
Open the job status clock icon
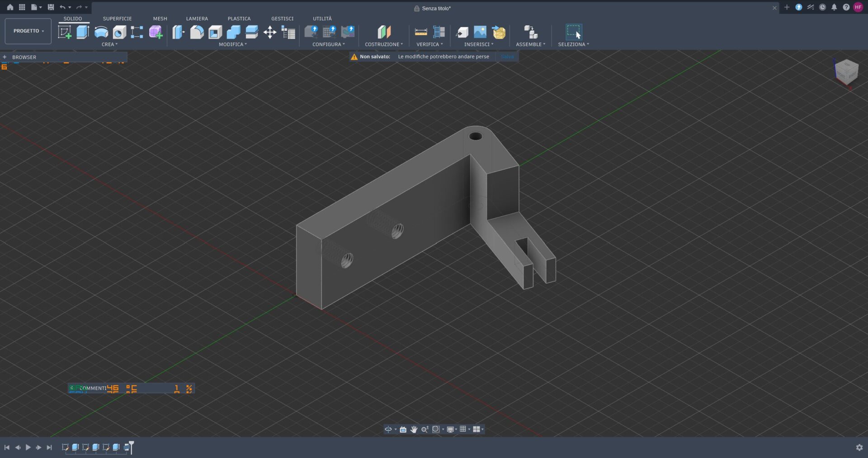coord(822,7)
